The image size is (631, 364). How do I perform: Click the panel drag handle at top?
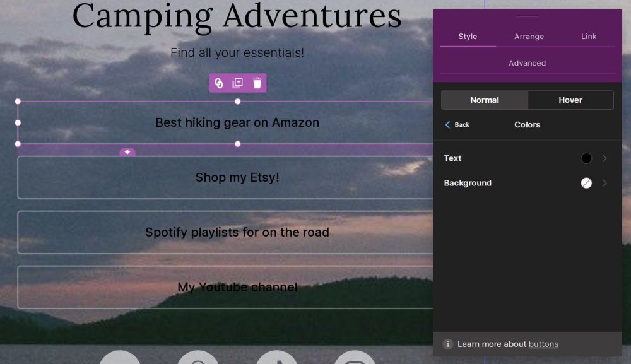(527, 16)
